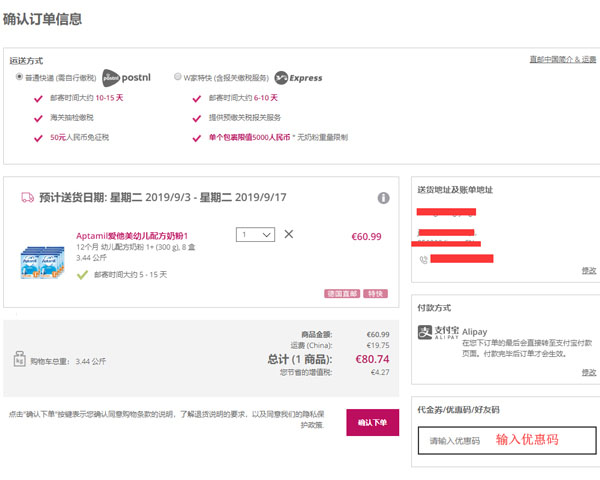This screenshot has height=480, width=600.
Task: Click 修改 link in payment method section
Action: coord(589,372)
